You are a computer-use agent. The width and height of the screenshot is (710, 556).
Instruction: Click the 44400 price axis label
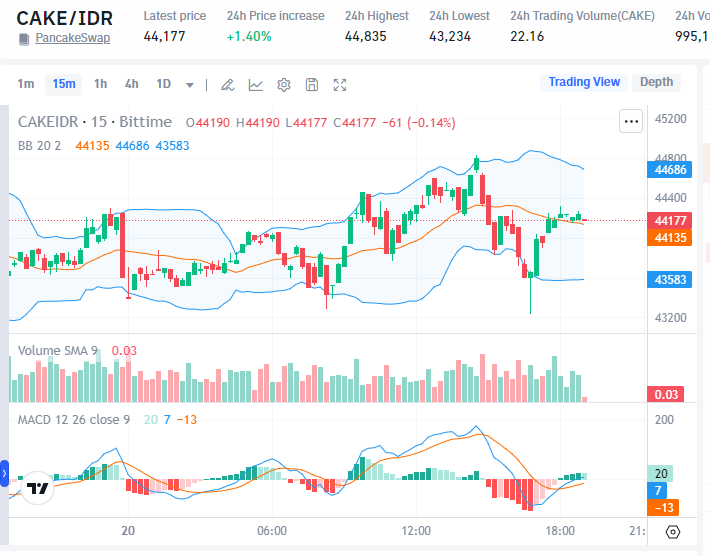(671, 198)
